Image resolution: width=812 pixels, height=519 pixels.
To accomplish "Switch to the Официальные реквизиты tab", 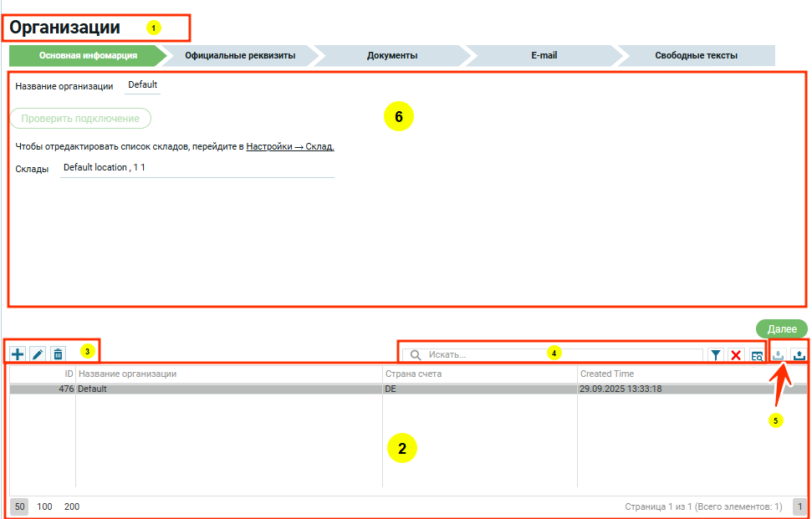I will [240, 56].
